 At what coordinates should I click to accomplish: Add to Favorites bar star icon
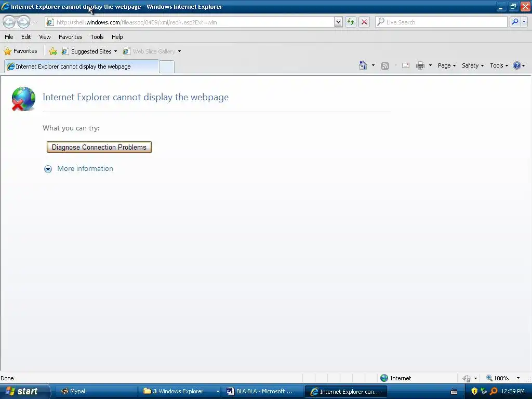[53, 51]
